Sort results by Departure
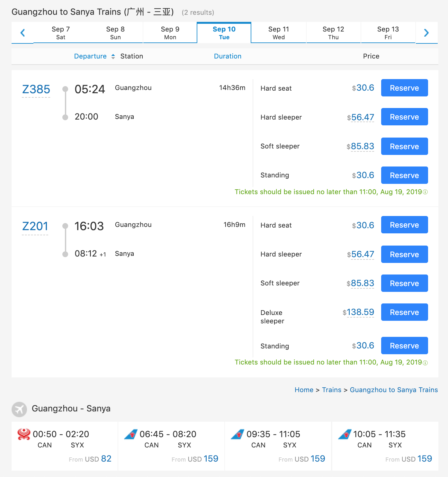Viewport: 448px width, 477px height. click(90, 56)
